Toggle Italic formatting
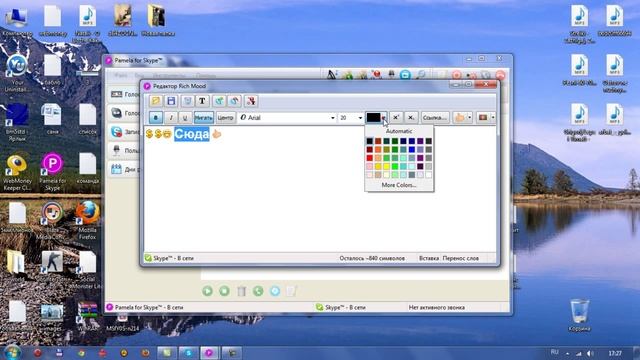The height and width of the screenshot is (360, 640). (x=171, y=118)
